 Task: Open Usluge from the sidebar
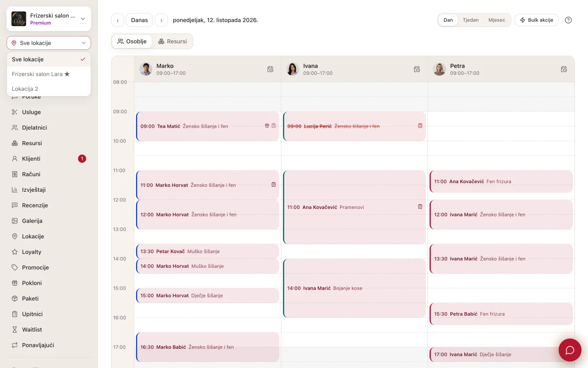49,112
